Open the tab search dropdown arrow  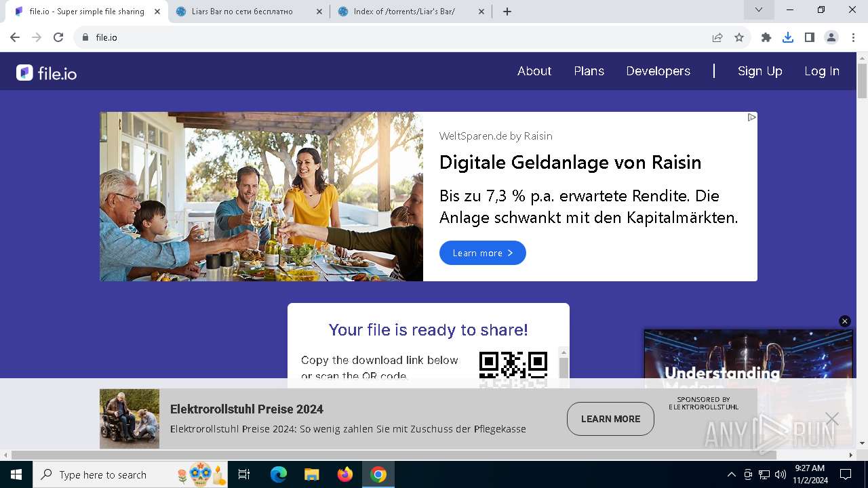pos(759,9)
